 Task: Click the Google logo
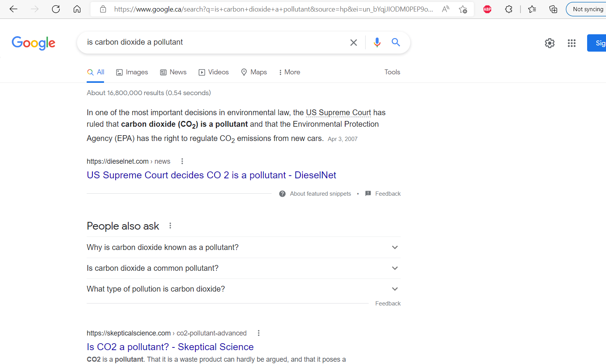pyautogui.click(x=34, y=43)
